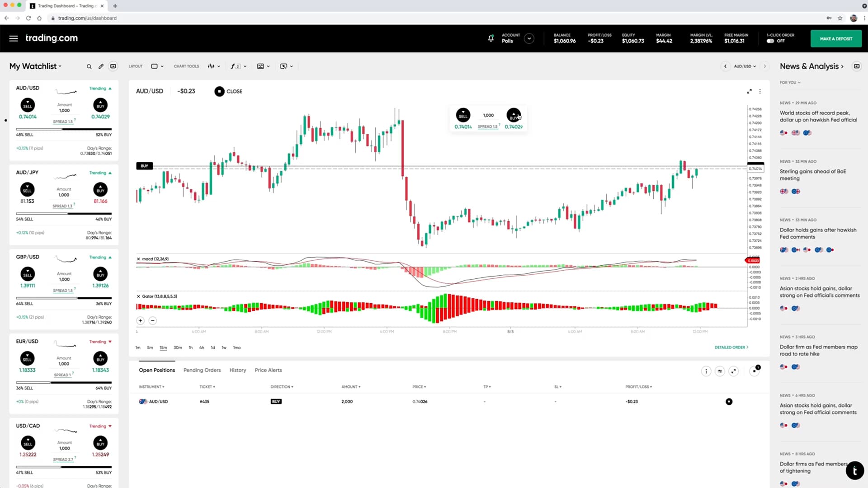Click the chart settings menu icon

761,91
